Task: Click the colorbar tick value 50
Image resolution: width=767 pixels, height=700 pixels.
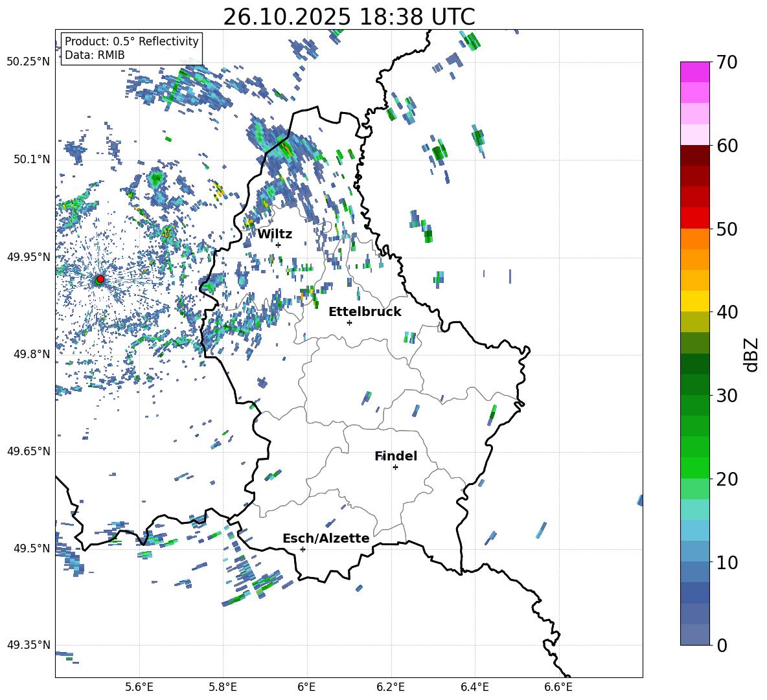Action: pos(727,229)
